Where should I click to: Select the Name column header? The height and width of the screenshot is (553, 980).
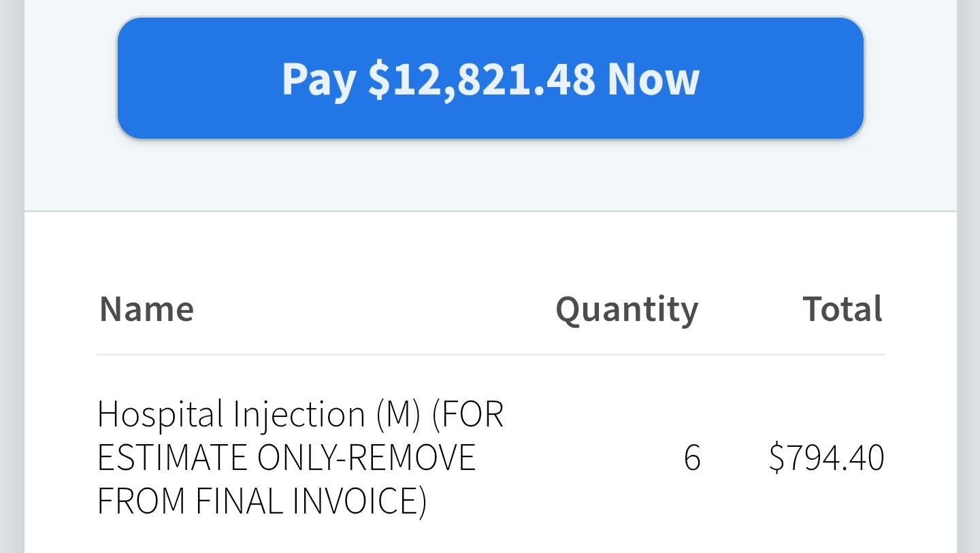click(x=146, y=309)
